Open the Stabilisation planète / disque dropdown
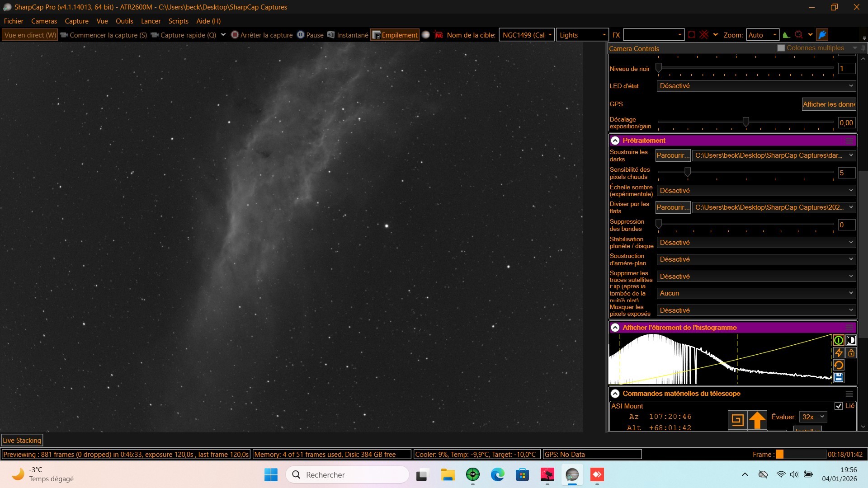This screenshot has width=868, height=488. click(x=756, y=243)
